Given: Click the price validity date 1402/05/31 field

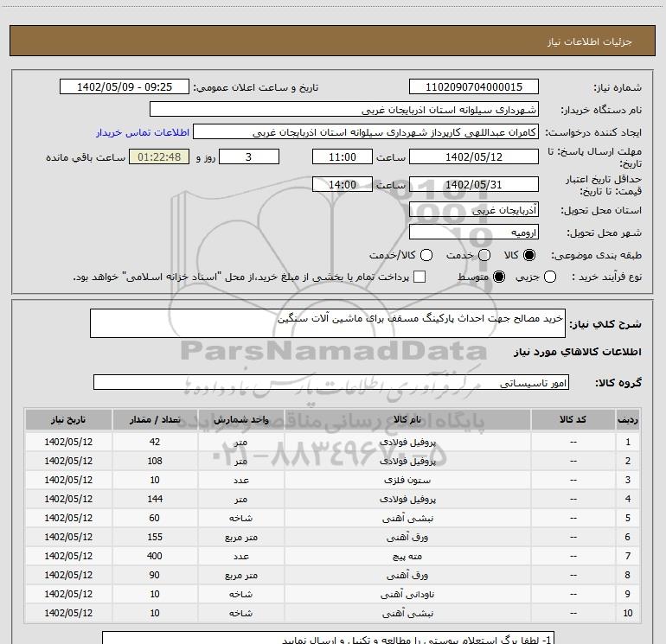Looking at the screenshot, I should click(474, 184).
